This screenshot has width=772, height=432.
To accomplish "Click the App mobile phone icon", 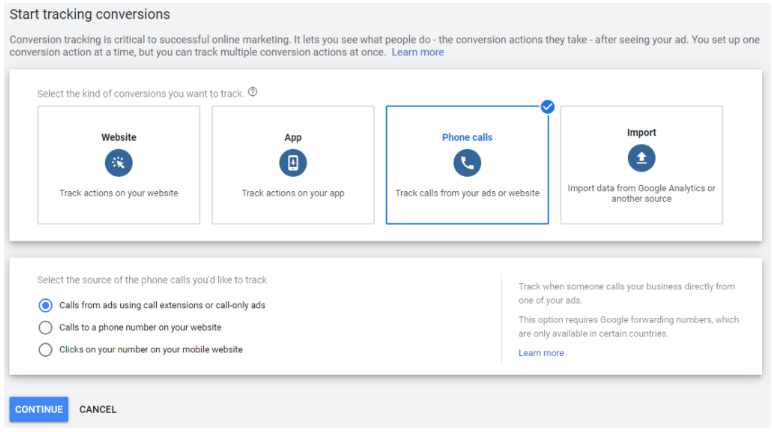I will (293, 163).
